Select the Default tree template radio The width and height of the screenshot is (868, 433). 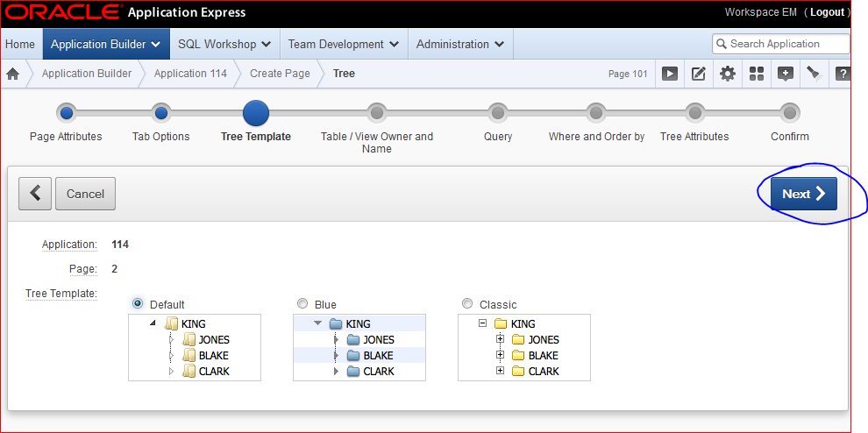(138, 303)
